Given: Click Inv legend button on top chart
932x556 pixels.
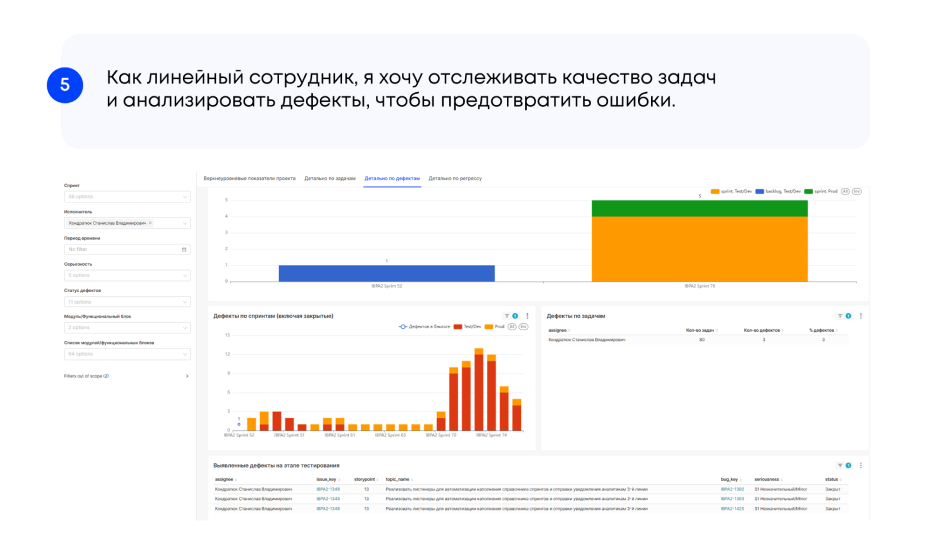Looking at the screenshot, I should (x=857, y=191).
